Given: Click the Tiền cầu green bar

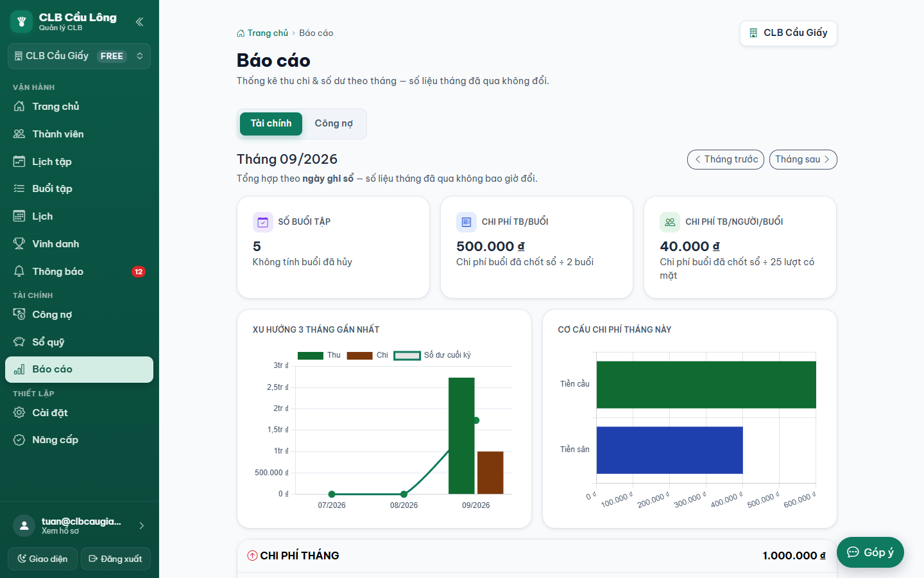Looking at the screenshot, I should coord(706,385).
